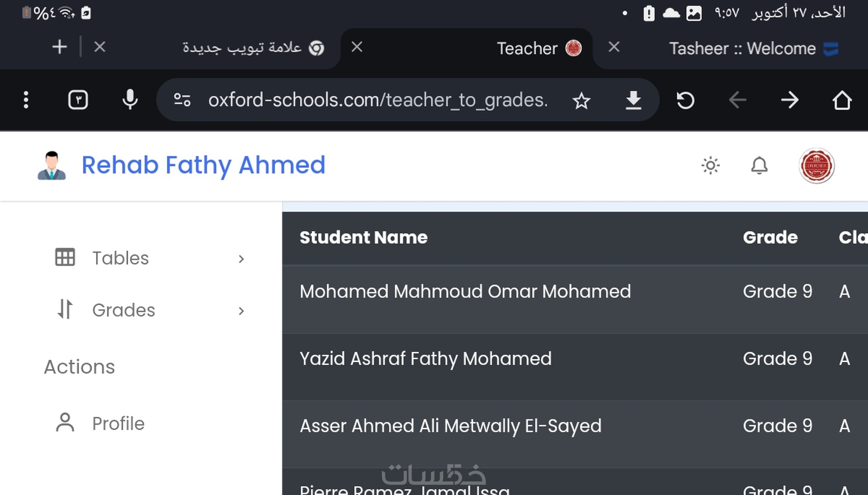The width and height of the screenshot is (868, 495).
Task: Click the reload page icon
Action: pos(685,100)
